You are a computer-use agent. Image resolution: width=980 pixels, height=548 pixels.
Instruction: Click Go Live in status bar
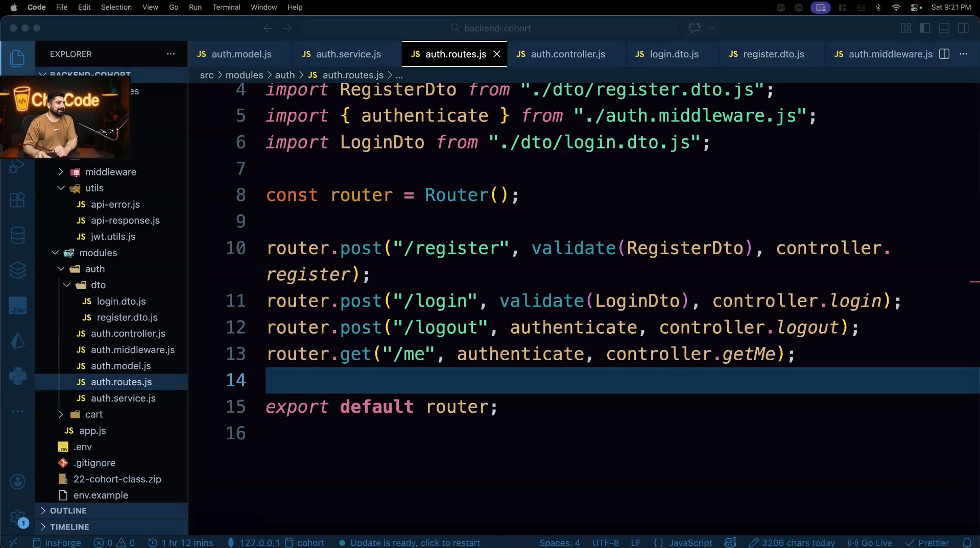tap(870, 542)
